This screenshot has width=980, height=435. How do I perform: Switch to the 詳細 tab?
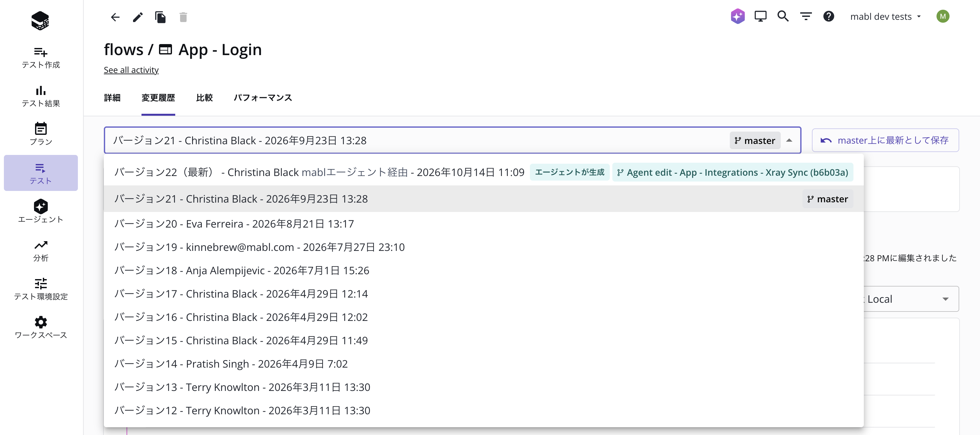[112, 98]
